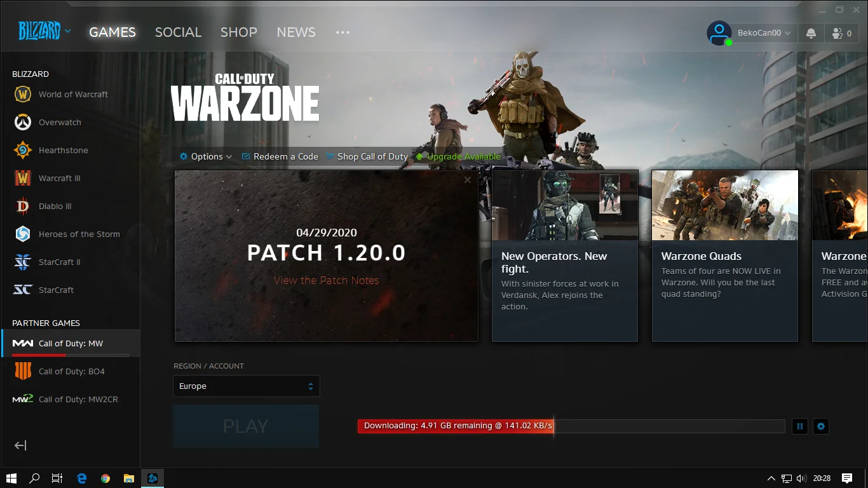Open the NEWS tab
The width and height of the screenshot is (868, 488).
[x=296, y=32]
